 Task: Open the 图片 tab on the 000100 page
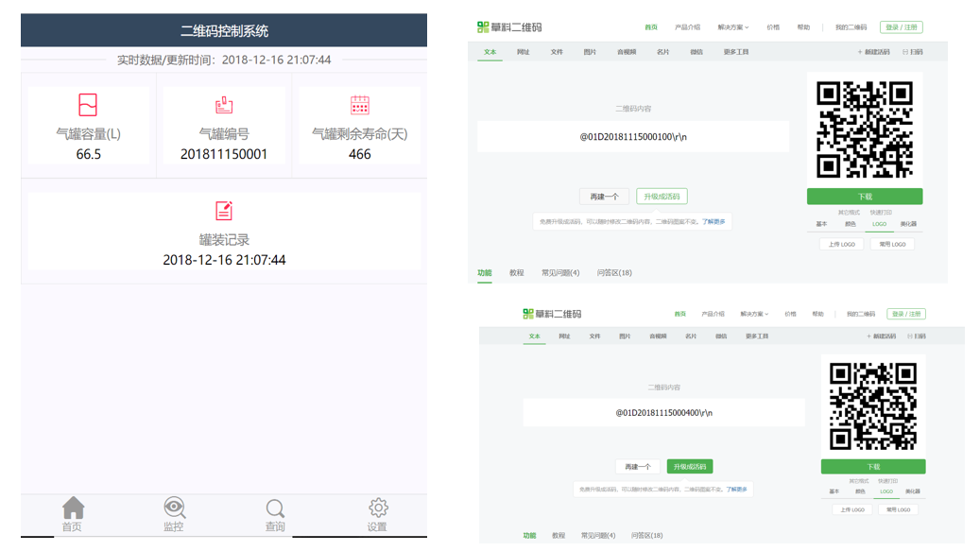click(x=590, y=52)
